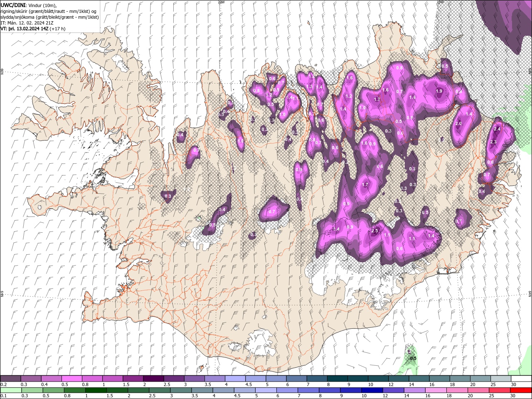Select the darkest purple 2–2.5 snow legend swatch
The image size is (532, 399).
pos(153,379)
